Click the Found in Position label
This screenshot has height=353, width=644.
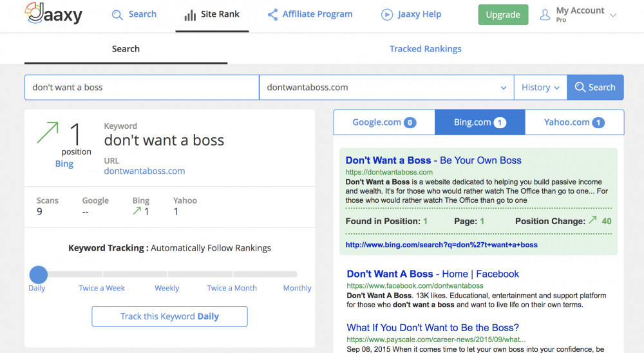click(x=383, y=221)
